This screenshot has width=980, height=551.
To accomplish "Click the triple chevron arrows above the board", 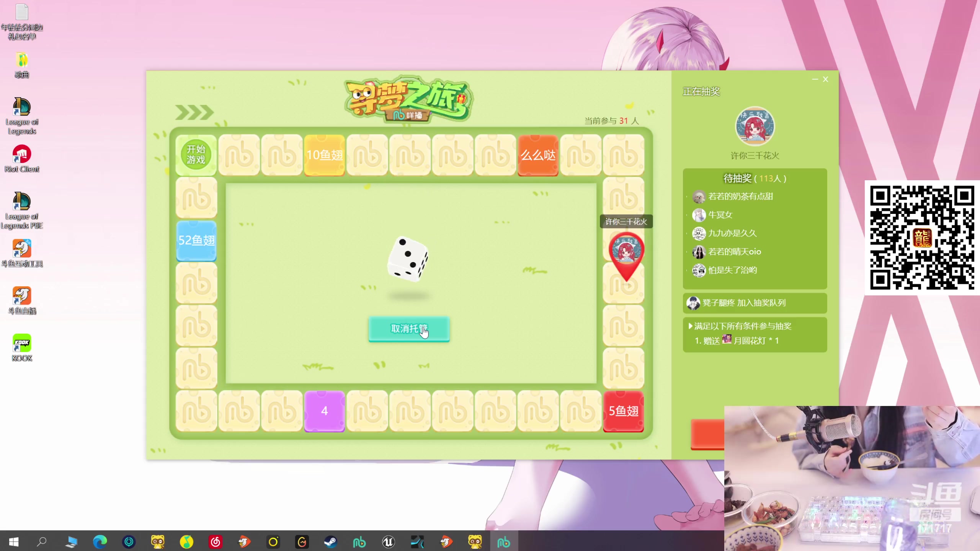I will click(x=194, y=112).
